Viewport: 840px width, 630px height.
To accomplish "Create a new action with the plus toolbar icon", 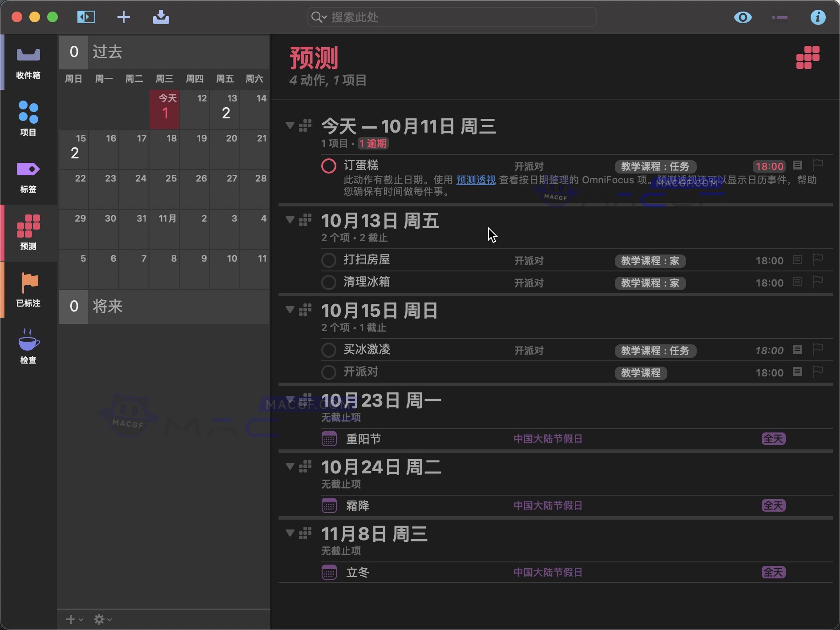I will [x=124, y=17].
